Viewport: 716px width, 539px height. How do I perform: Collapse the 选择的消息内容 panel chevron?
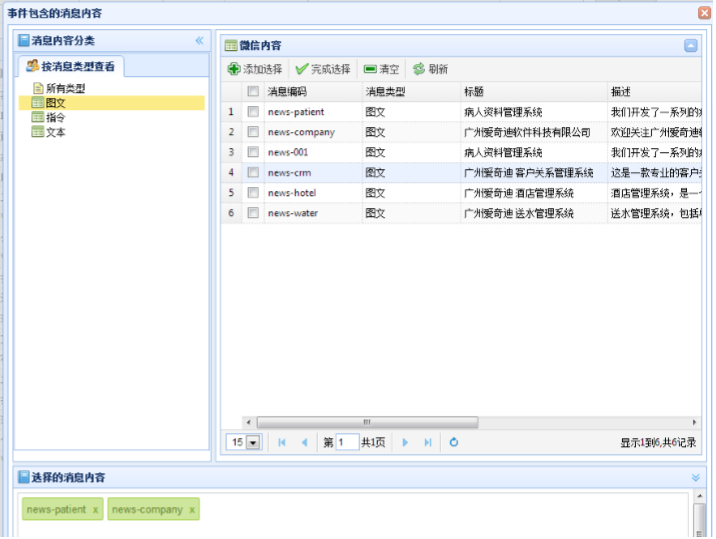tap(695, 478)
